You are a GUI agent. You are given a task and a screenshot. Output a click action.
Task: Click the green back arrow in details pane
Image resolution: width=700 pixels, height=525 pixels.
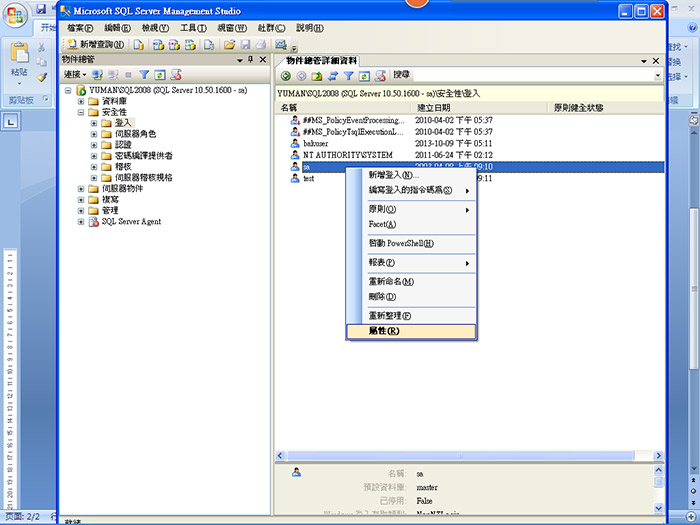(x=286, y=75)
